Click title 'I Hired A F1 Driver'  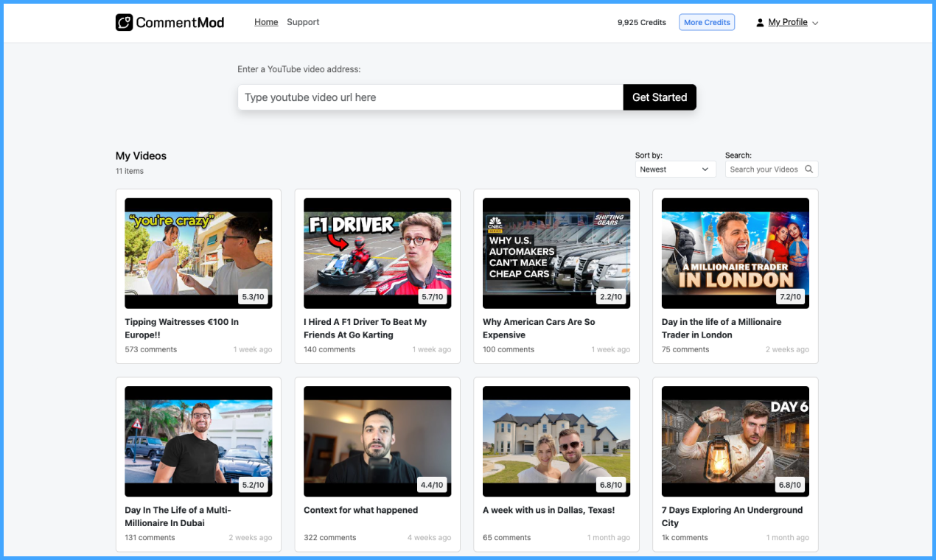pyautogui.click(x=365, y=329)
